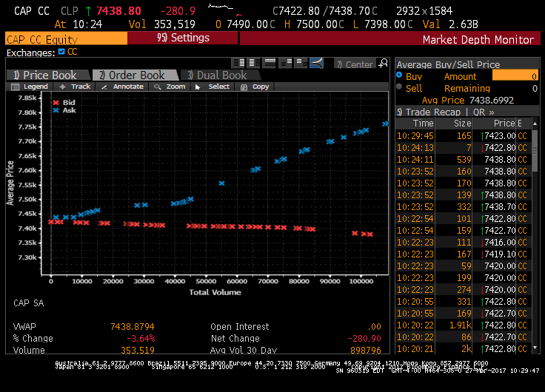
Task: Click the Ask legend entry
Action: pyautogui.click(x=64, y=110)
